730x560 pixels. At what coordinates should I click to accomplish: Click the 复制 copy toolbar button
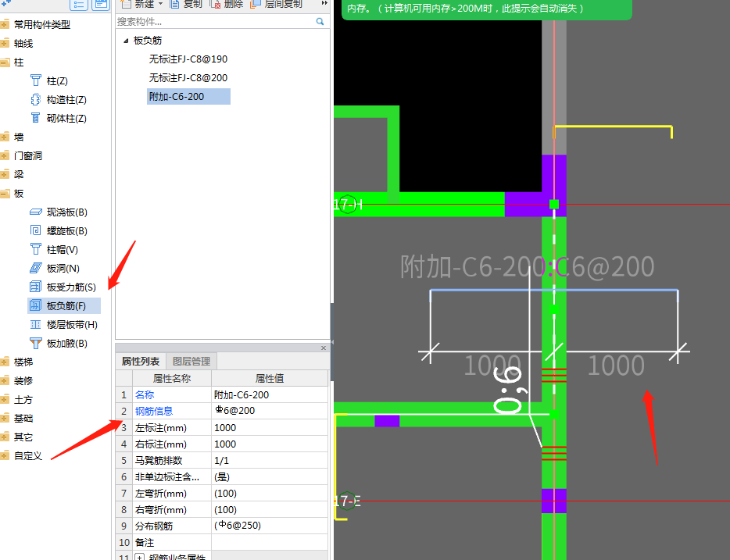point(186,4)
